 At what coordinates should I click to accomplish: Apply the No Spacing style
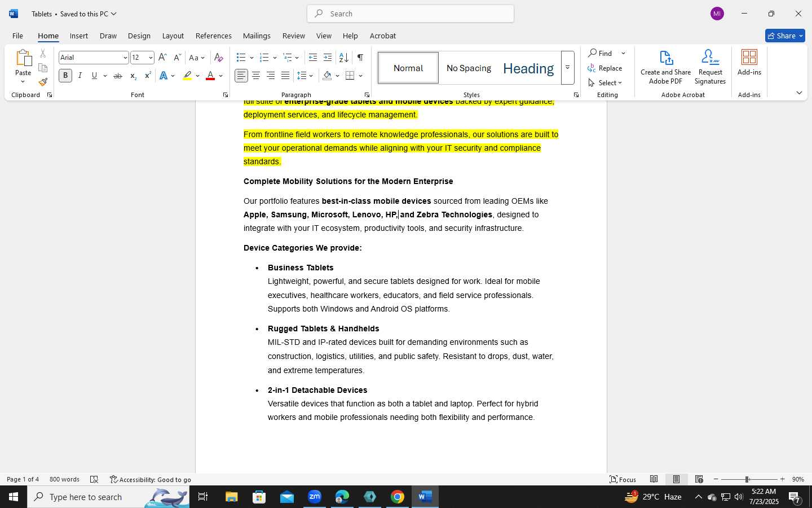(469, 68)
